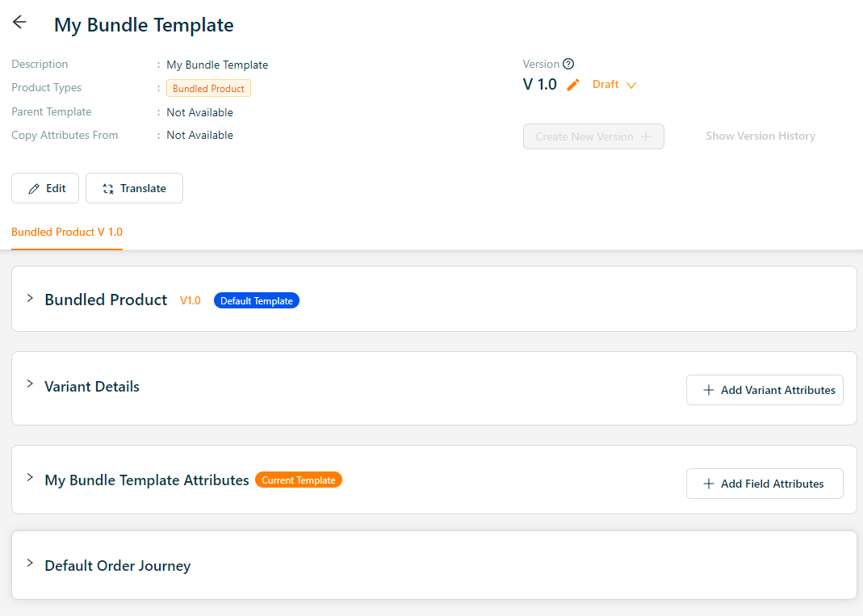This screenshot has width=863, height=616.
Task: Click the orange pencil icon beside V 1.0
Action: 573,85
